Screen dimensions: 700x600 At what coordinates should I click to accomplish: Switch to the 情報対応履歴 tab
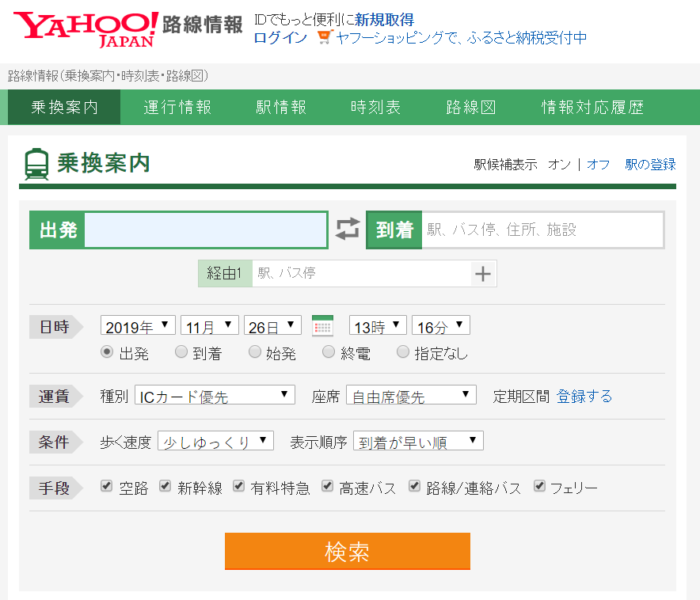pos(592,107)
